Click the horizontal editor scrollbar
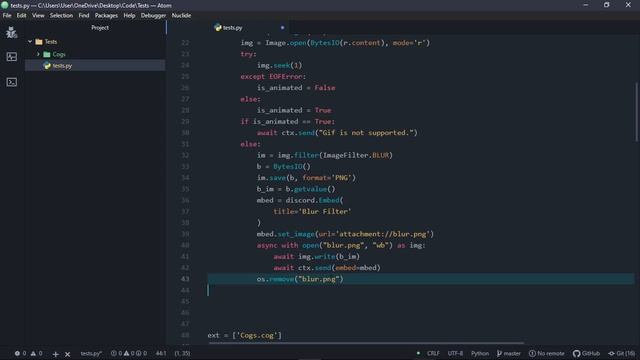640x360 pixels. [x=366, y=343]
